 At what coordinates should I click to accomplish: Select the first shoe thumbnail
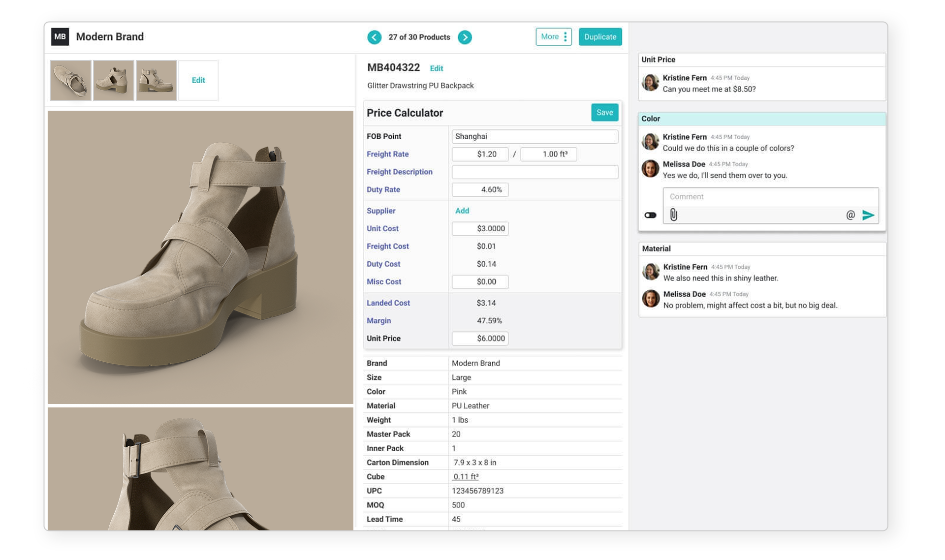[71, 80]
